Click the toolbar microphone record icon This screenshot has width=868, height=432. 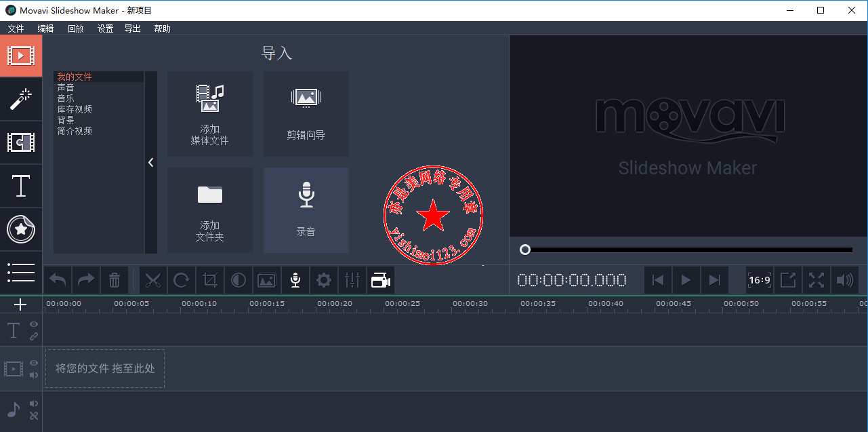pos(295,280)
